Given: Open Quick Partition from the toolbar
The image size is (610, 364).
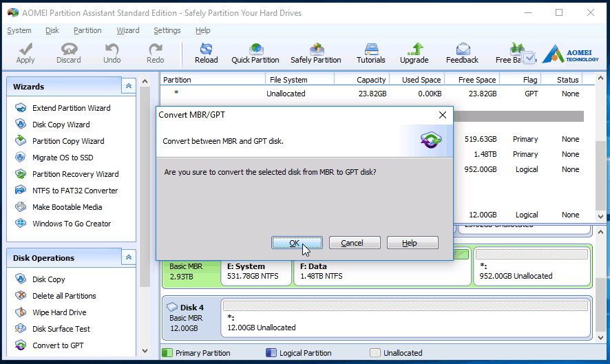Looking at the screenshot, I should tap(255, 53).
